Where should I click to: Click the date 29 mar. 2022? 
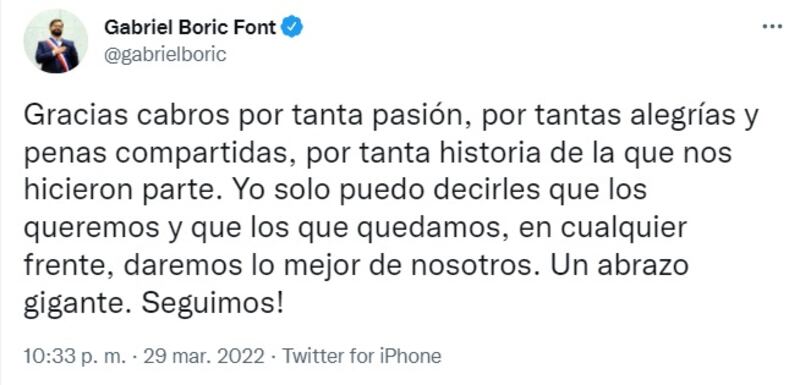pyautogui.click(x=204, y=356)
